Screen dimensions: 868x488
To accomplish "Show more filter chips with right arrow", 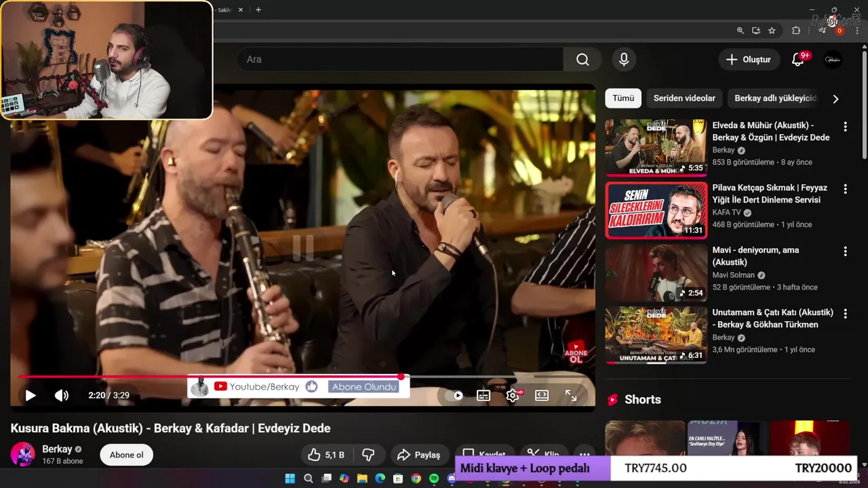I will click(835, 99).
